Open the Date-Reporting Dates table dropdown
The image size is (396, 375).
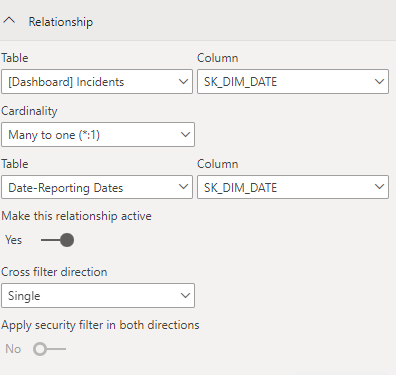tap(97, 187)
